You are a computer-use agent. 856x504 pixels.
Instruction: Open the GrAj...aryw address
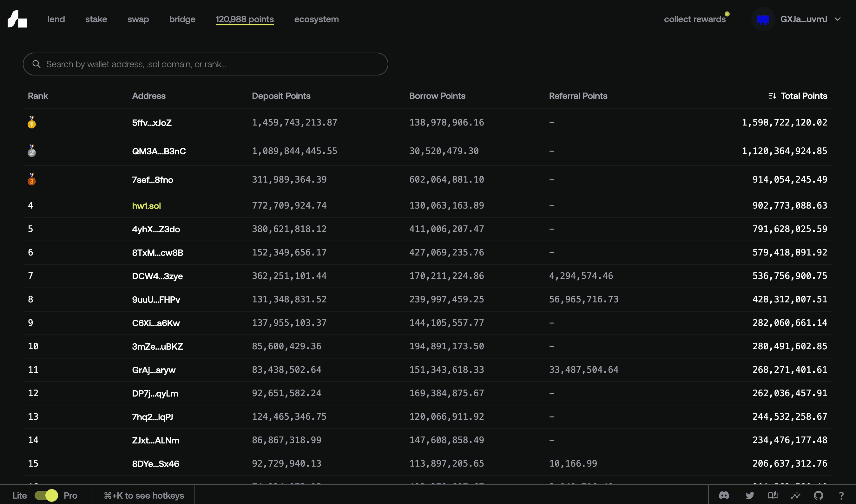click(x=154, y=370)
